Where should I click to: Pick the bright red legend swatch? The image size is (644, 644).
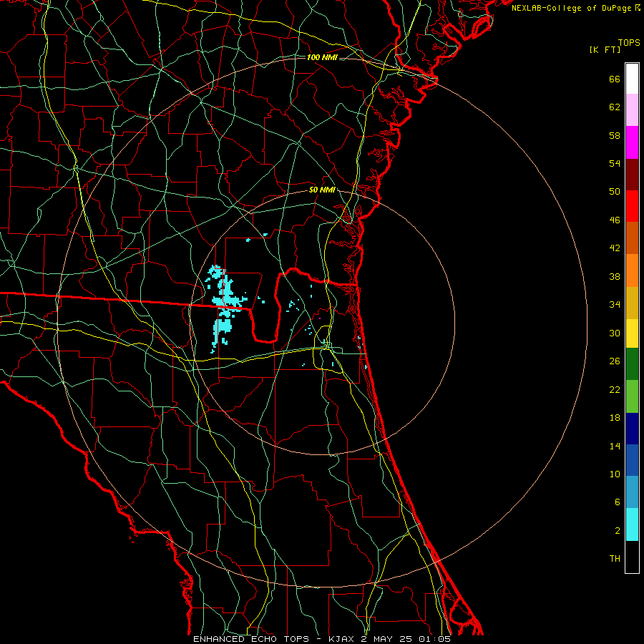[632, 206]
